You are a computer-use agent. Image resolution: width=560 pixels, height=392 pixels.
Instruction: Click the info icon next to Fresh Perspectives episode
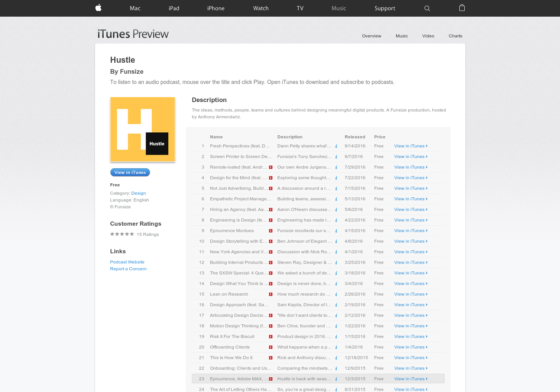[x=336, y=146]
